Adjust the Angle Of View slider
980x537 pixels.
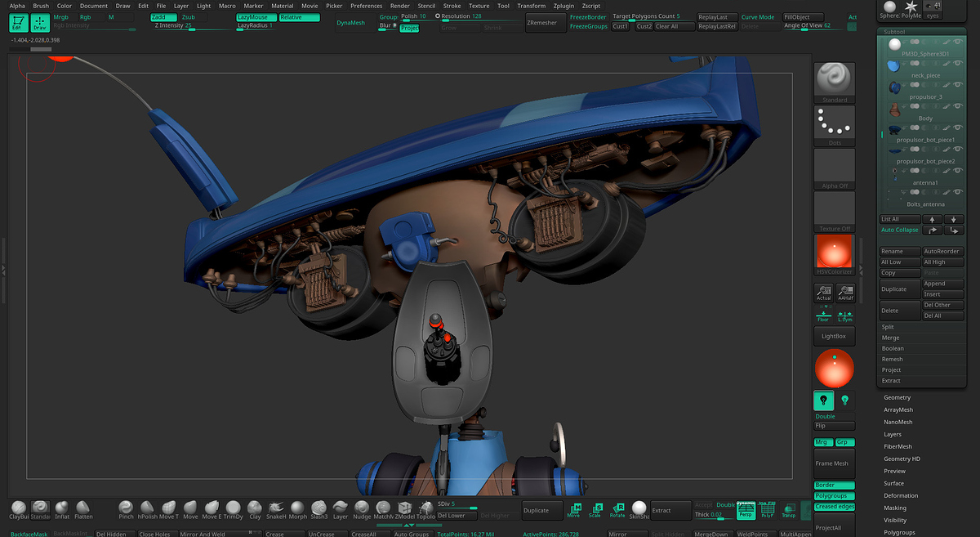coord(814,26)
